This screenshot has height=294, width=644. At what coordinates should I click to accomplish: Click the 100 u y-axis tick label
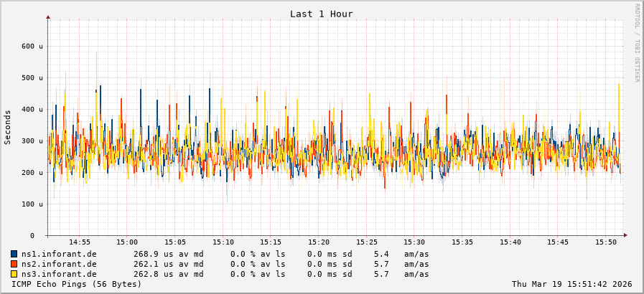coord(32,204)
